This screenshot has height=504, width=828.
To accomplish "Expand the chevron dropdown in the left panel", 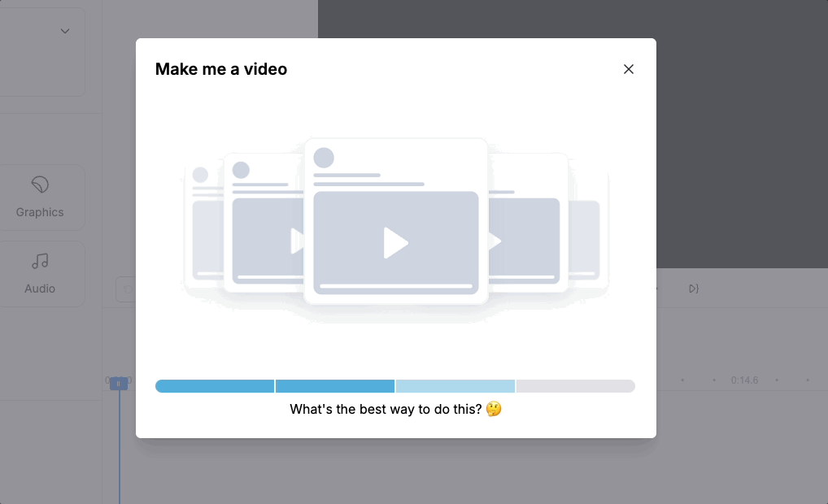I will [x=65, y=32].
